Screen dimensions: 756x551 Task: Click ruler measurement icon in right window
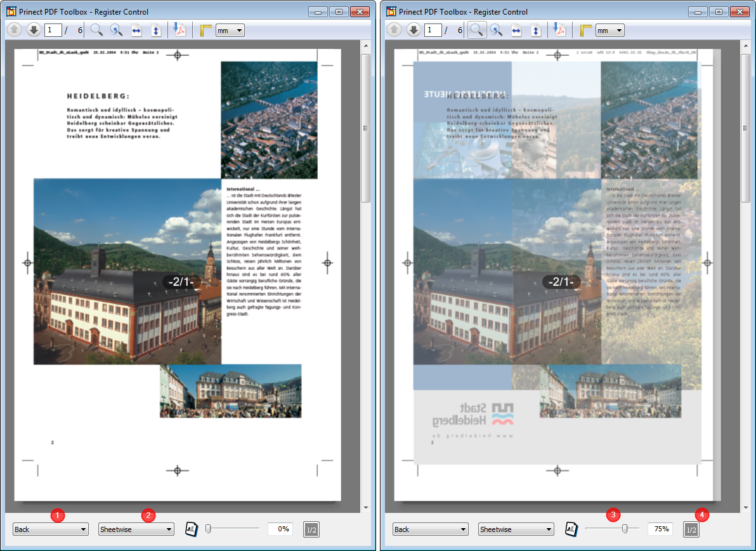click(x=585, y=30)
